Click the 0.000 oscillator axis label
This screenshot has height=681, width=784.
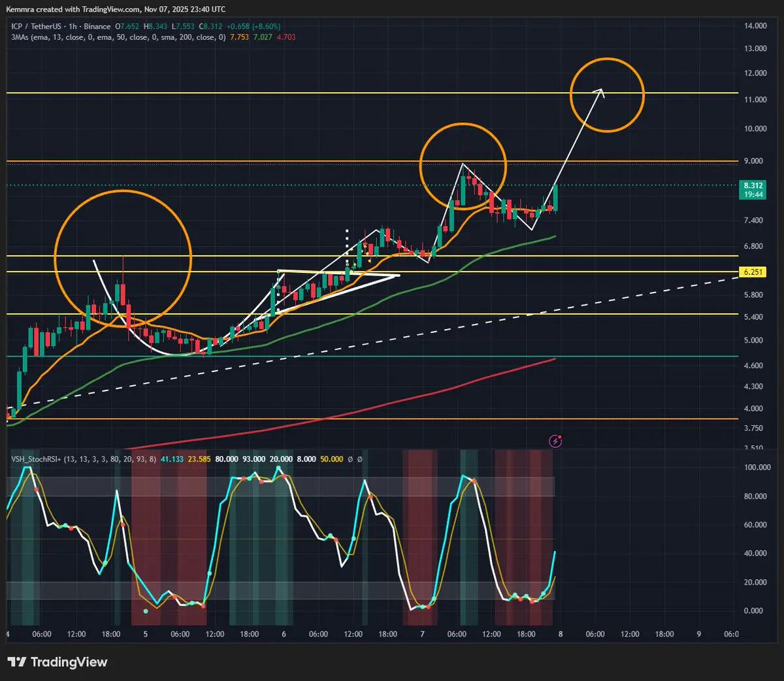point(753,611)
